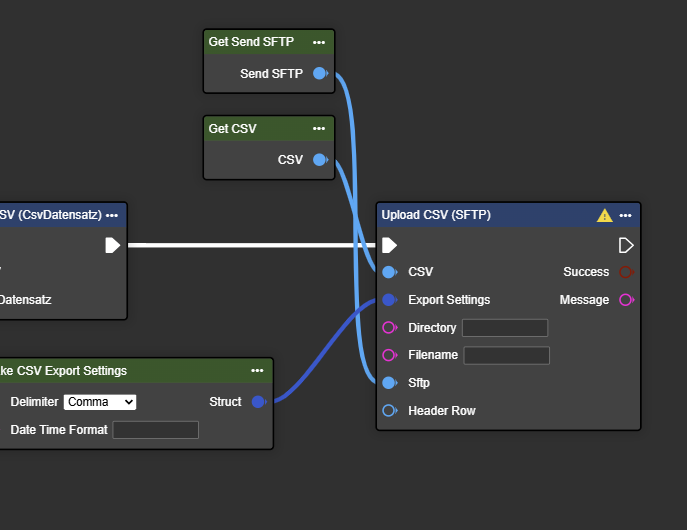
Task: Click the Header Row input pin
Action: pos(390,411)
